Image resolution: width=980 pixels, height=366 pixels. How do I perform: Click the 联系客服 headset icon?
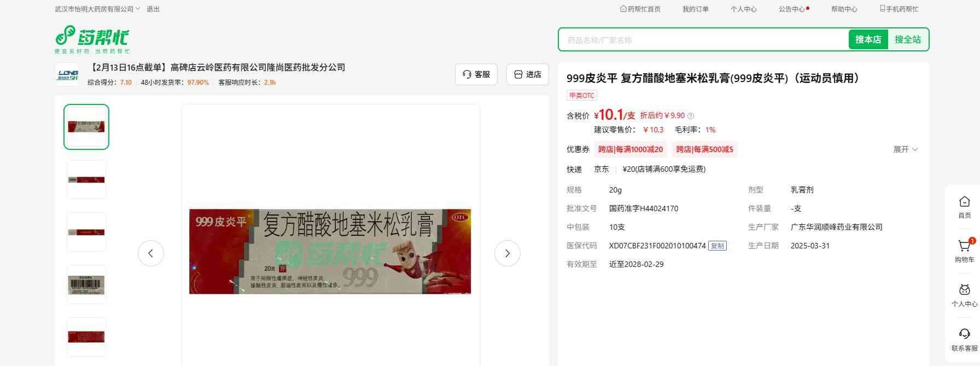964,334
